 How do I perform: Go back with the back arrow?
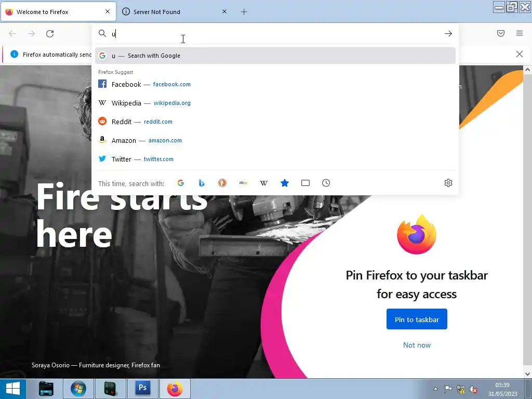point(12,34)
